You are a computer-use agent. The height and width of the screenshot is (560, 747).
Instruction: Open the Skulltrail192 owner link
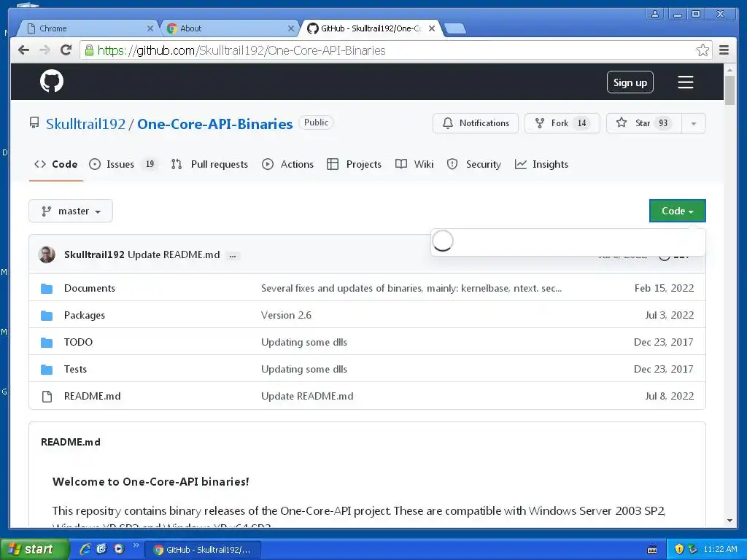coord(86,124)
